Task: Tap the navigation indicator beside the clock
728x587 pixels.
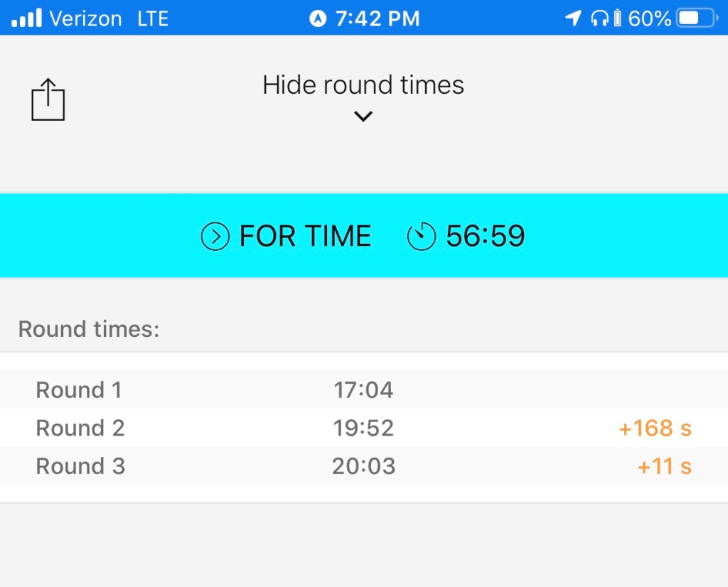Action: (318, 18)
